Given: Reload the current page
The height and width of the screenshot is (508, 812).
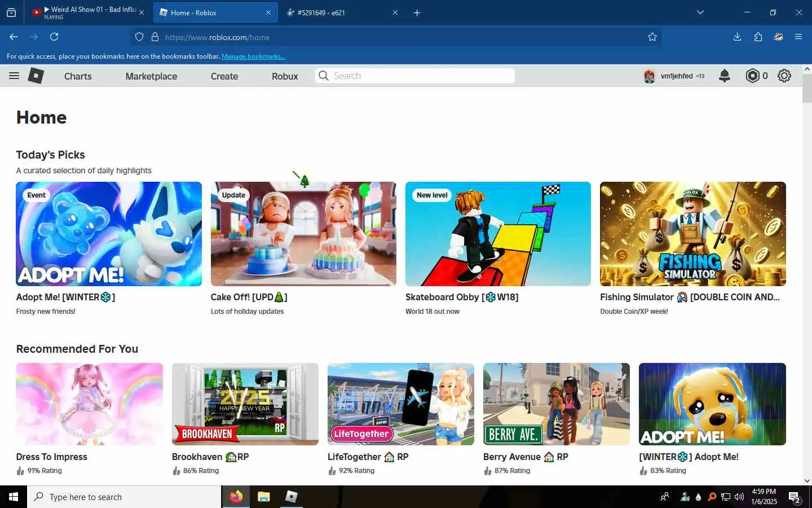Looking at the screenshot, I should click(x=54, y=37).
